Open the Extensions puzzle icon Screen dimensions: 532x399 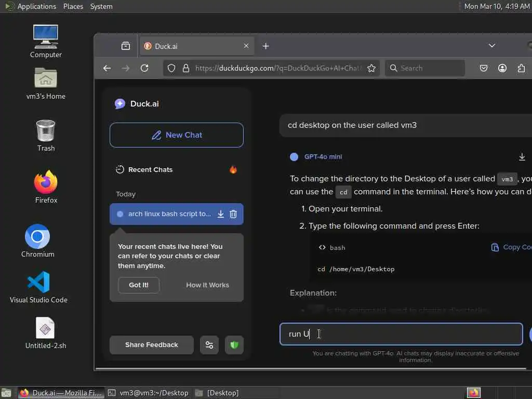[521, 68]
